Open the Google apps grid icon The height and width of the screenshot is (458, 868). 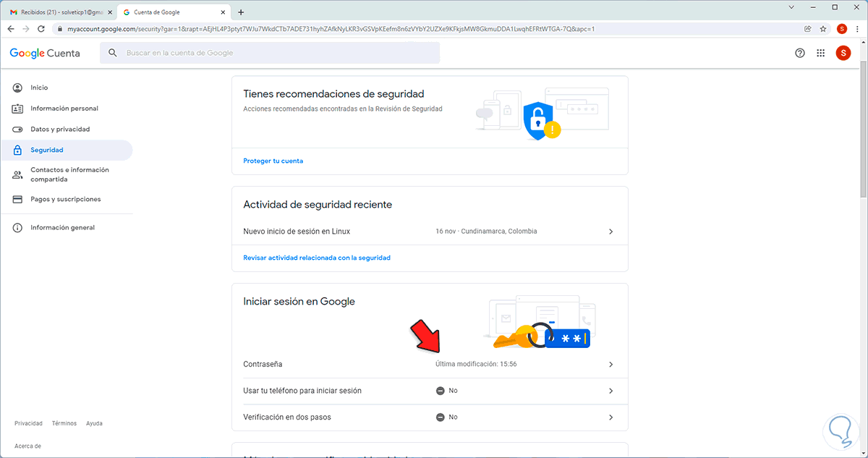(x=821, y=53)
